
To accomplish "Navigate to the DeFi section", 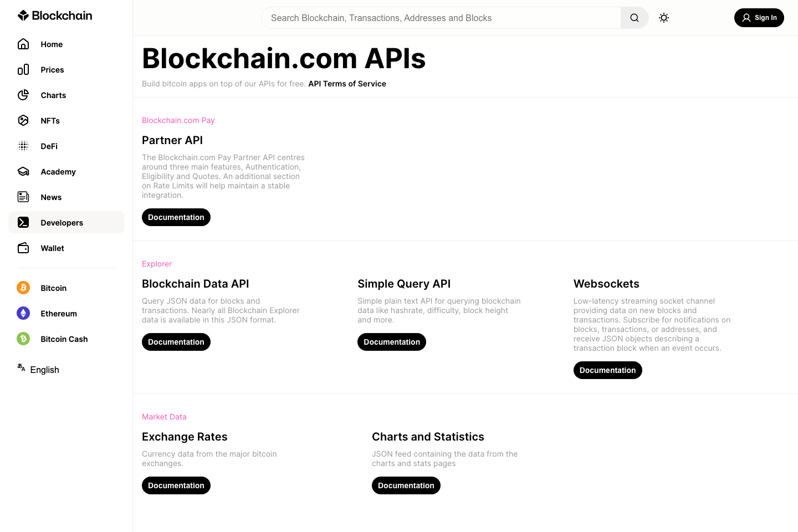I will [23, 146].
